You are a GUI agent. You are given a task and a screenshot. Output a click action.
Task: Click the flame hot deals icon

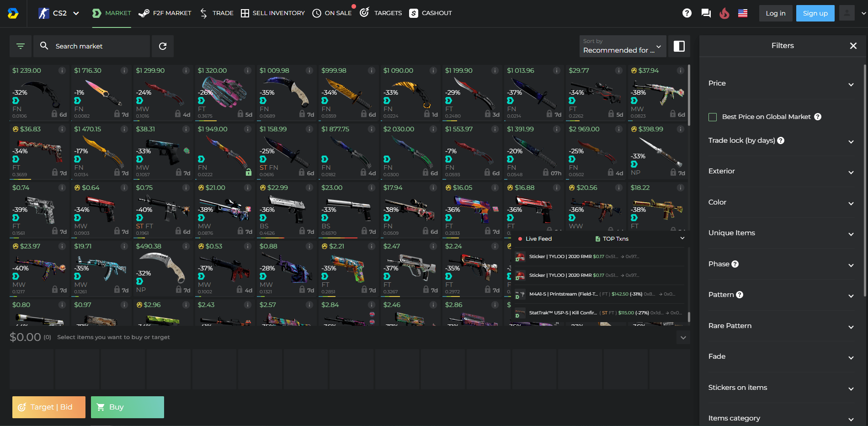pos(724,13)
